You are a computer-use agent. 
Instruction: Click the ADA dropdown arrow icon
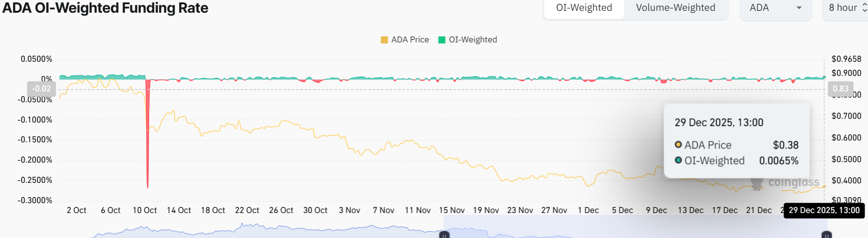(x=799, y=8)
